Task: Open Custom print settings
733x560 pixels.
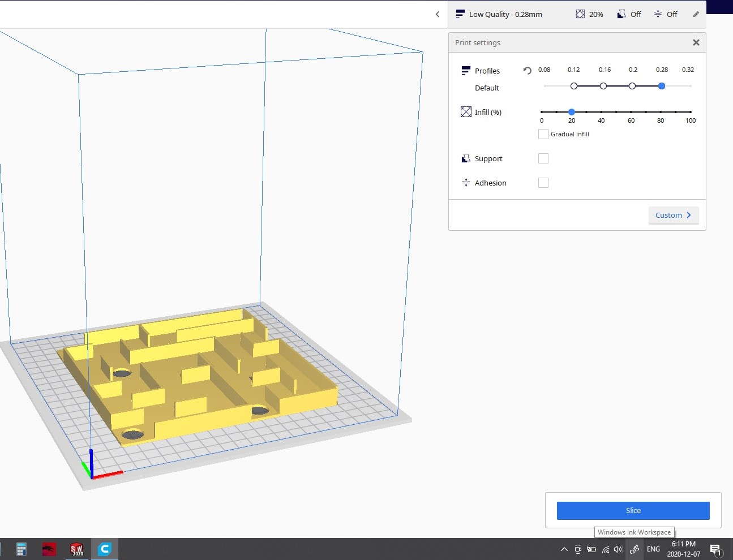Action: (674, 215)
